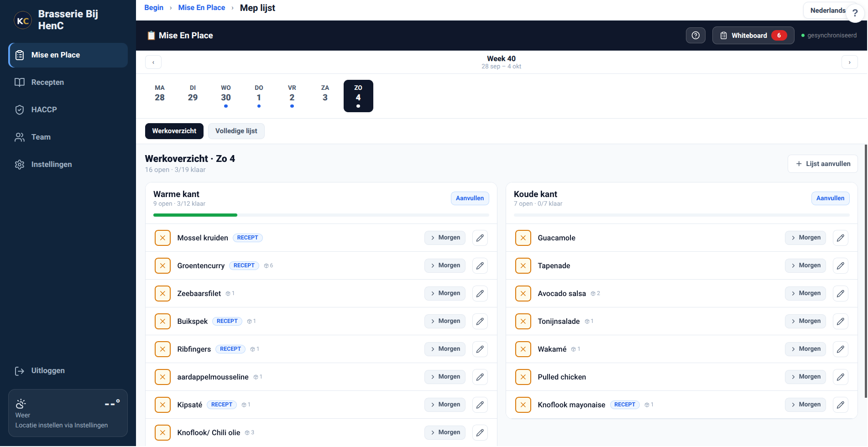Click Morgen button for Wakamé

[x=805, y=349]
